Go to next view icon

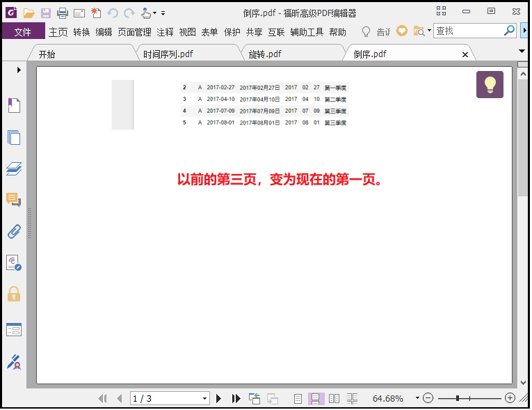273,398
